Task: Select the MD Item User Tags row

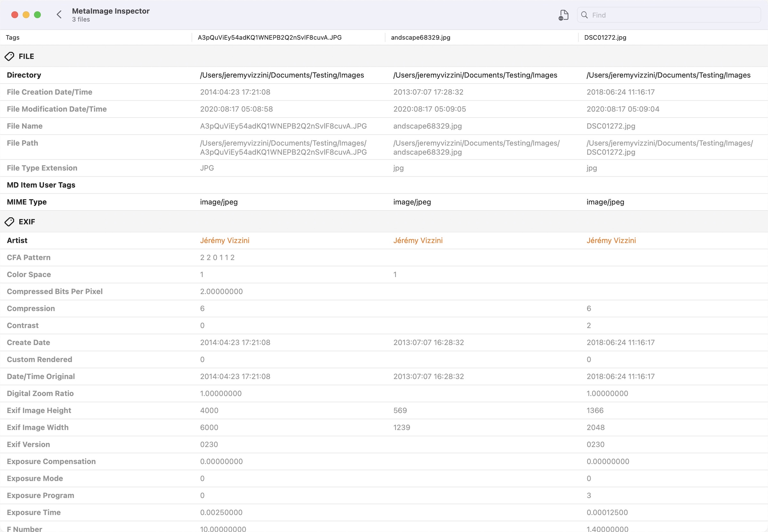Action: [41, 185]
